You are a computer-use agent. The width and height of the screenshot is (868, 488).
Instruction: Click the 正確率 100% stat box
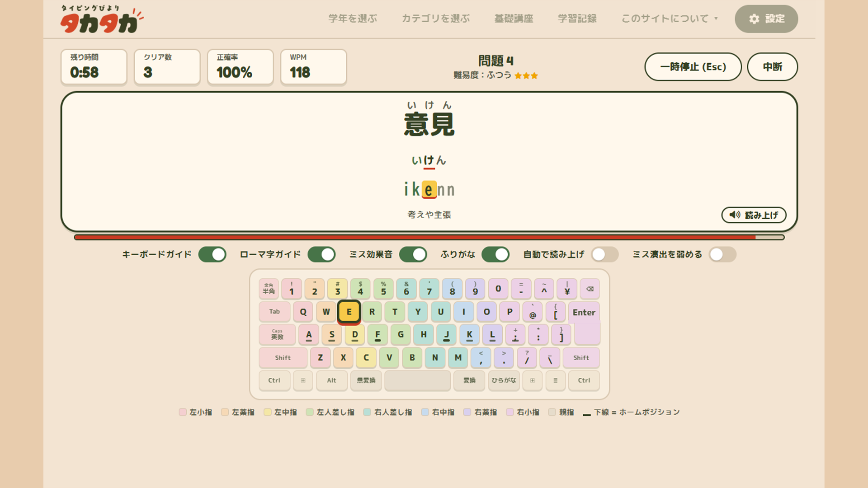241,67
